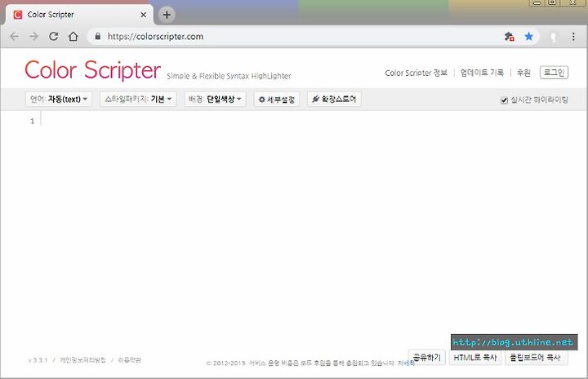Open the 개인정보처리방침 footer link
Image resolution: width=588 pixels, height=379 pixels.
pos(82,360)
